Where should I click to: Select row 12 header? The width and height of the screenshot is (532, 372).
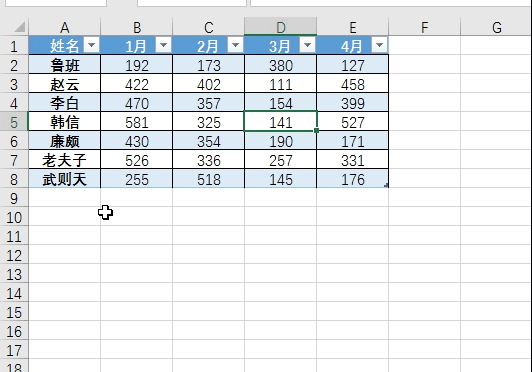click(x=14, y=255)
